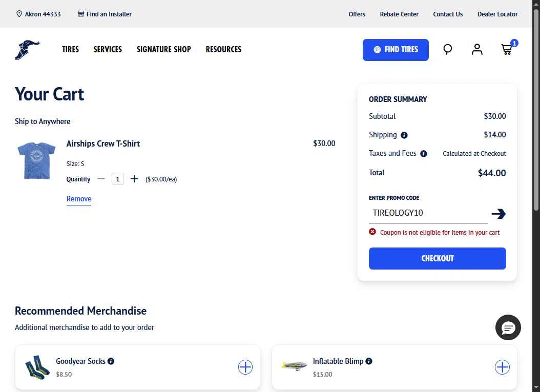Image resolution: width=540 pixels, height=392 pixels.
Task: Submit promo code with arrow icon
Action: click(499, 214)
